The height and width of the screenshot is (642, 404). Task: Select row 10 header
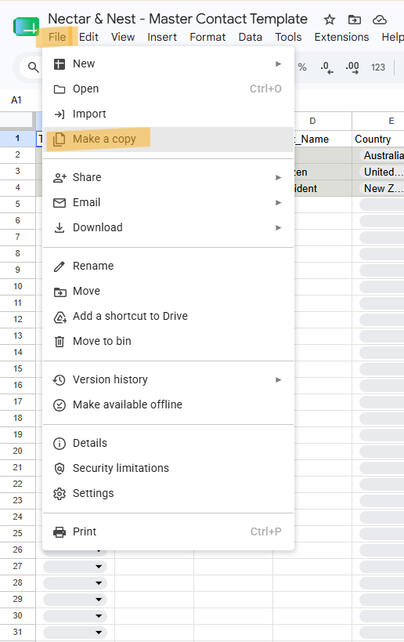(x=18, y=286)
